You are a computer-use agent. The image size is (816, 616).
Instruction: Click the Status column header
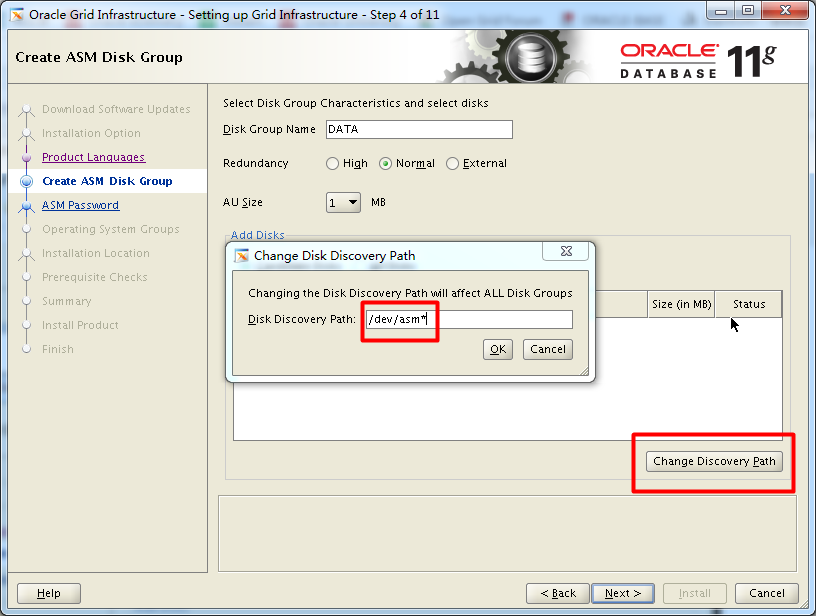coord(748,304)
